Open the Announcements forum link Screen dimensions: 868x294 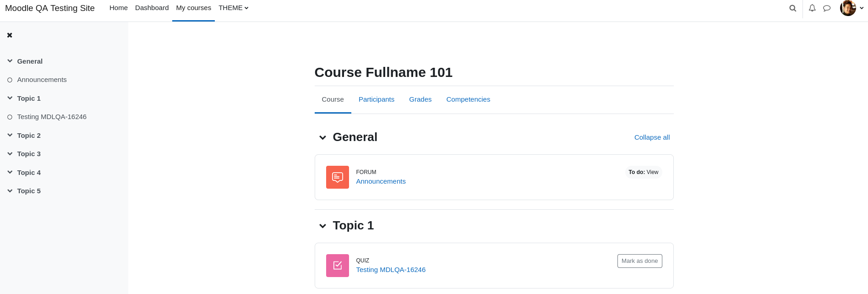point(381,181)
